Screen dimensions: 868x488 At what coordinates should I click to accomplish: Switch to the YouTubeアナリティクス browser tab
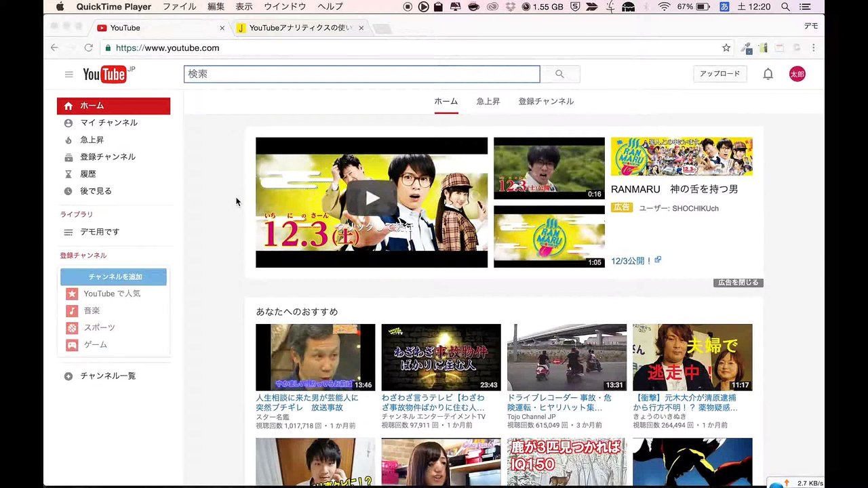click(301, 28)
